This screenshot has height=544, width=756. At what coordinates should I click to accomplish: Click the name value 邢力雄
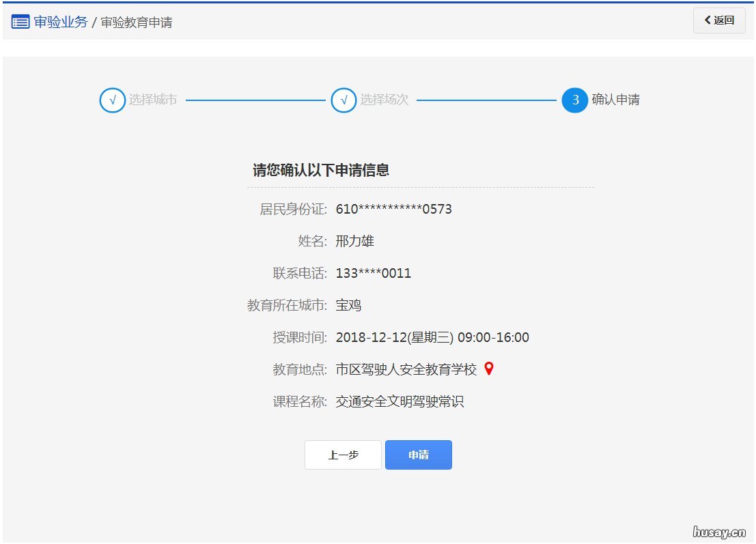click(x=355, y=241)
